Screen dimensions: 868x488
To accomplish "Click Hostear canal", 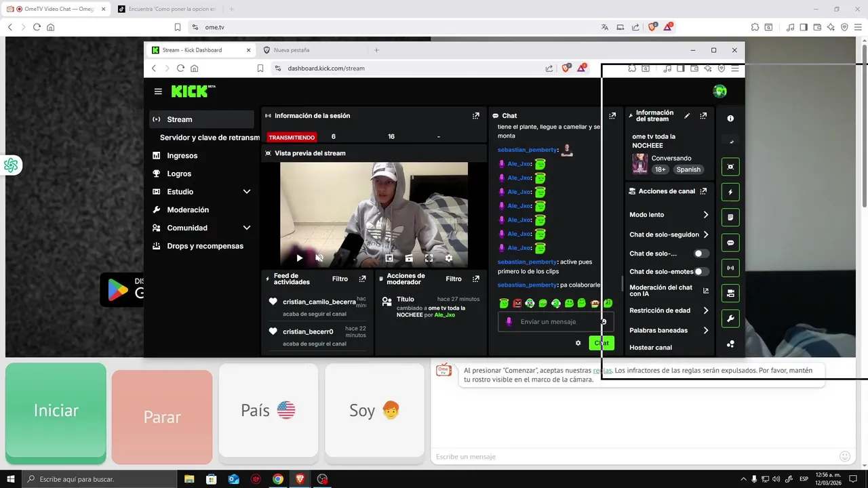I will (651, 348).
